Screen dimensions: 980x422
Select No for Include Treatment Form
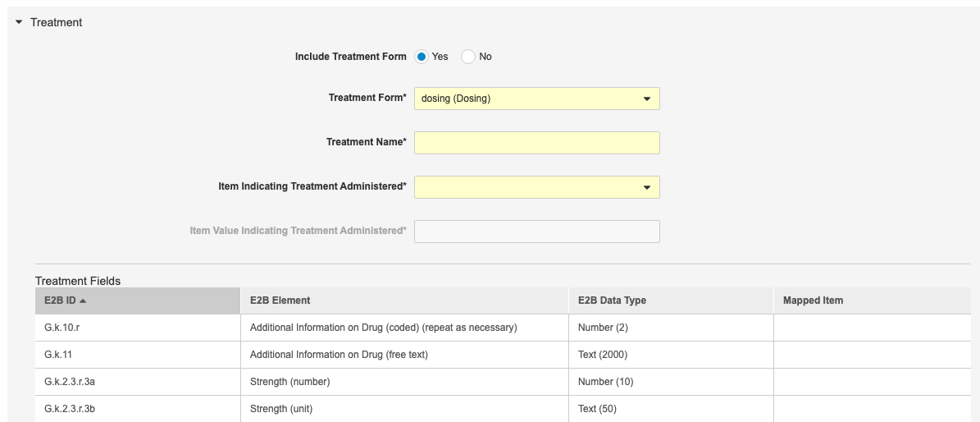coord(468,57)
